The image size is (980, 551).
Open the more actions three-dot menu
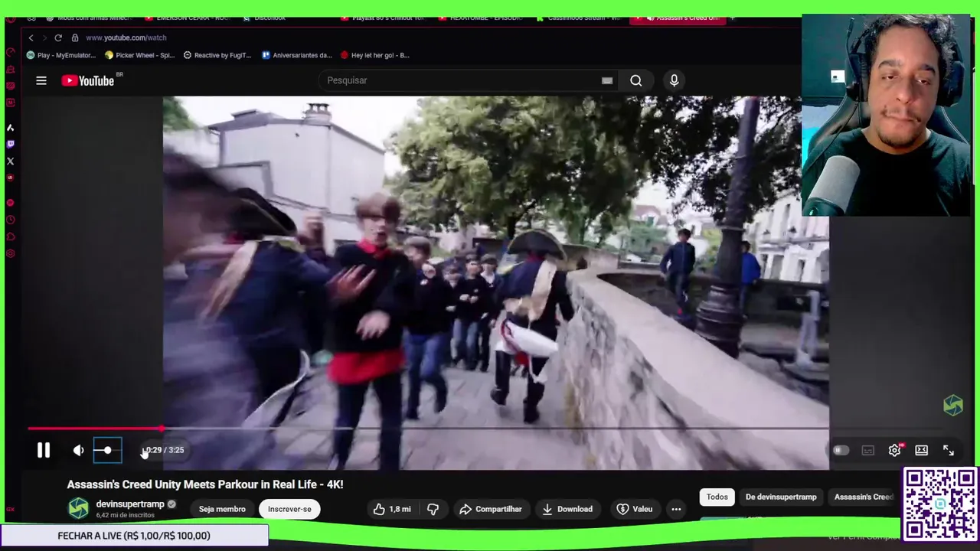coord(676,509)
